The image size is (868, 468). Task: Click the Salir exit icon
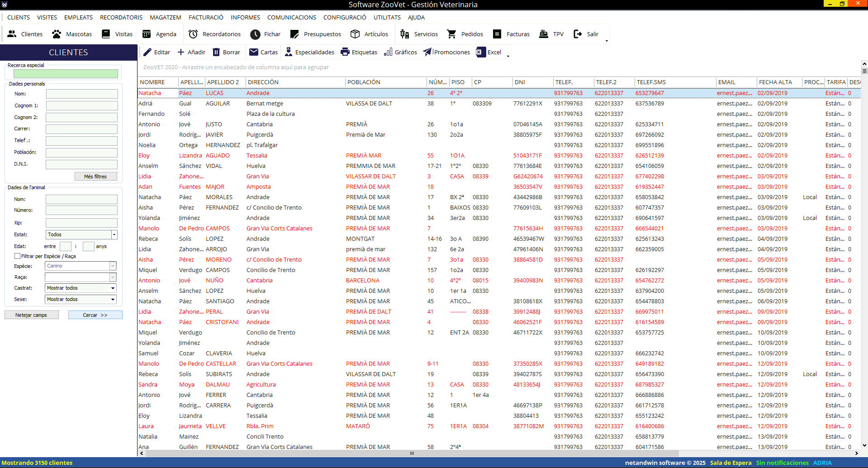point(578,34)
